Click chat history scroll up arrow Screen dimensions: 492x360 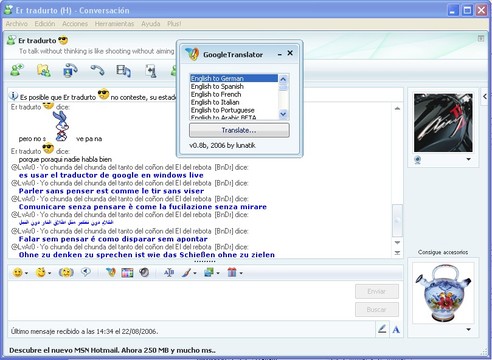[397, 108]
